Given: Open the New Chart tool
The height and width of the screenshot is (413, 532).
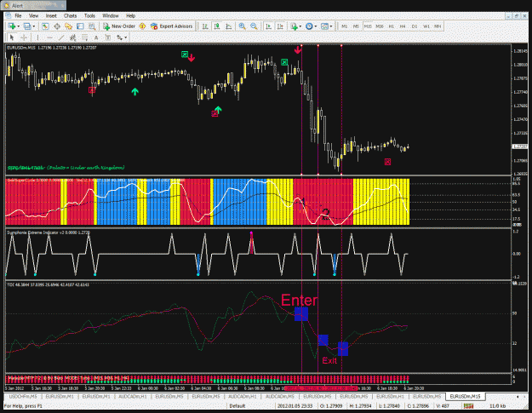Looking at the screenshot, I should (x=12, y=26).
